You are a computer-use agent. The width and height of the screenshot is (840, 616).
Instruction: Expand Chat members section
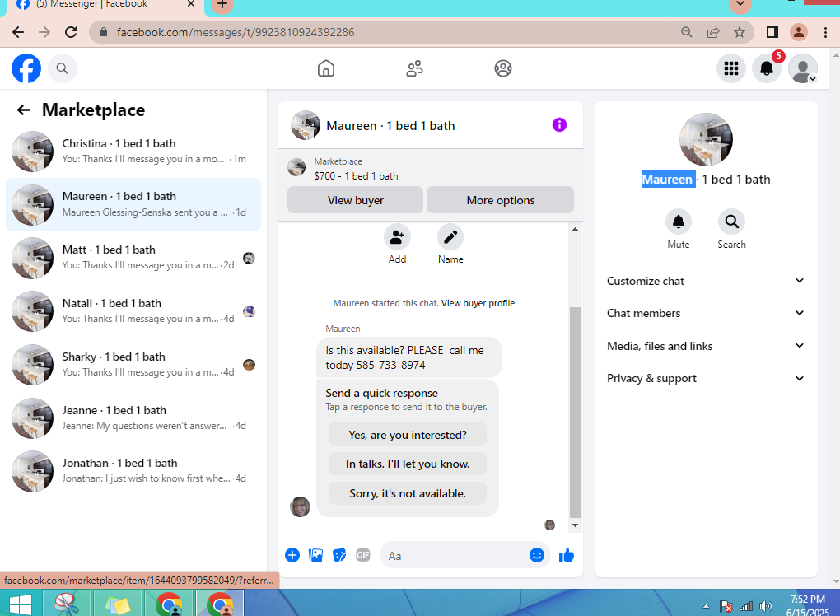pyautogui.click(x=706, y=314)
